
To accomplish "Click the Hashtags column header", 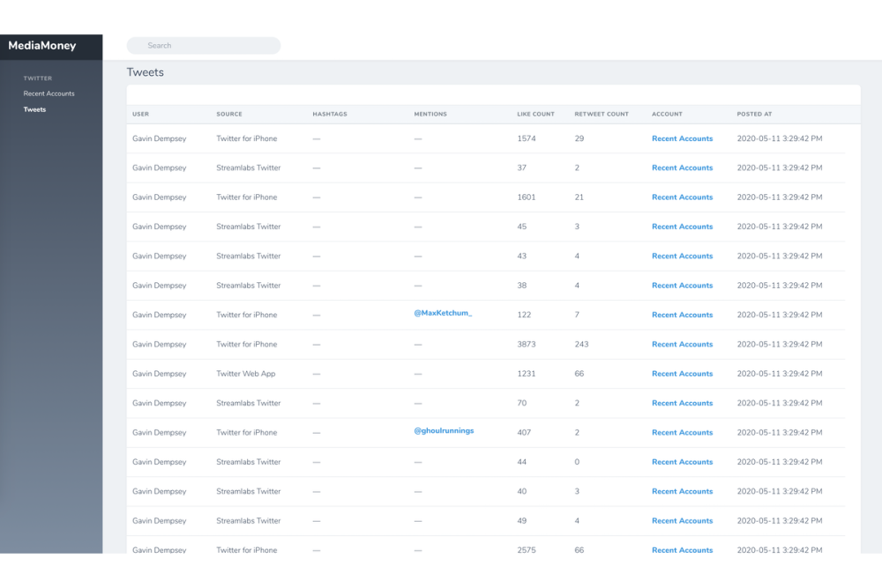I will coord(330,114).
